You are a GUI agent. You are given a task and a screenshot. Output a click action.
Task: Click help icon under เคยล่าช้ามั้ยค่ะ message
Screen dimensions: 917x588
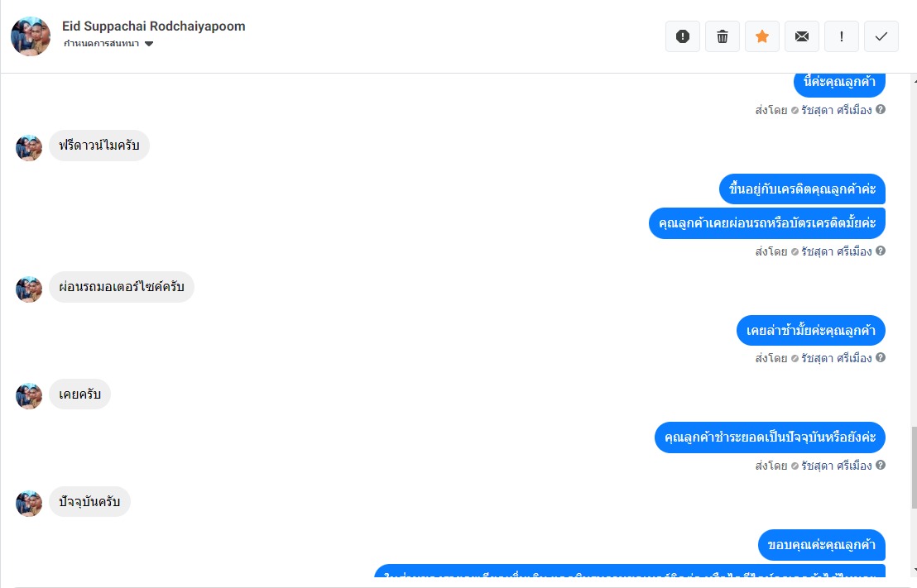(x=880, y=357)
